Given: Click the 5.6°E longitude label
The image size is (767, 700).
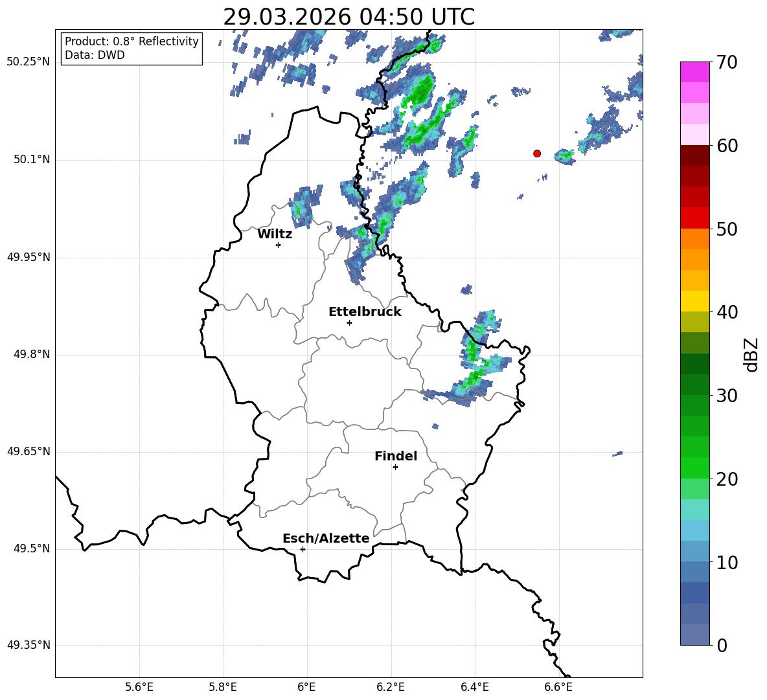Looking at the screenshot, I should tap(139, 688).
